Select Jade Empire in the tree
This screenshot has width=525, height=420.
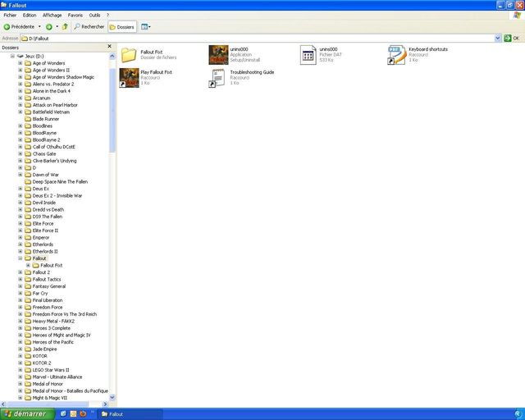[44, 349]
